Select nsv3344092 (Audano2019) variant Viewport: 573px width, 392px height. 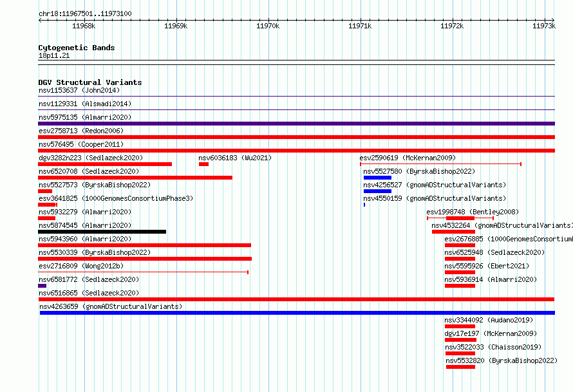click(489, 320)
